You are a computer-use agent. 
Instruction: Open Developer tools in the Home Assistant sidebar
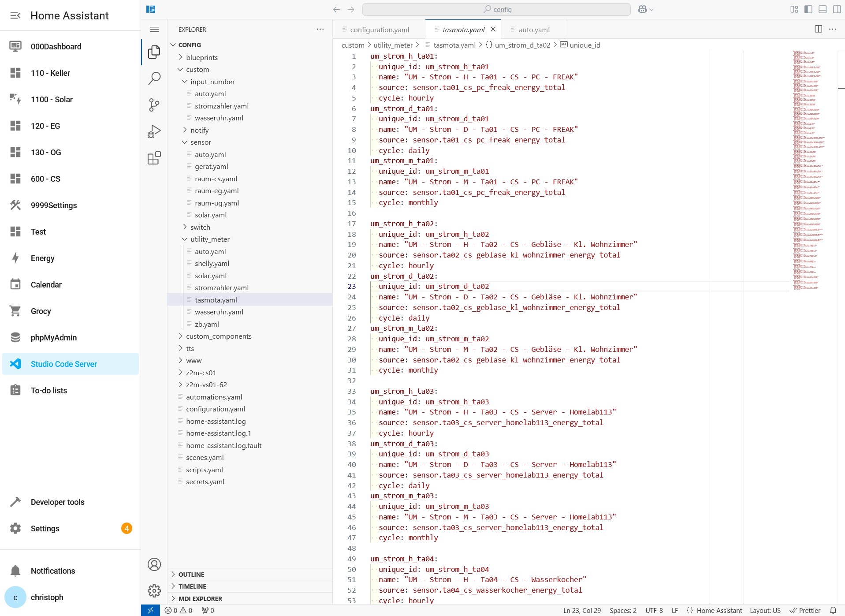coord(57,502)
